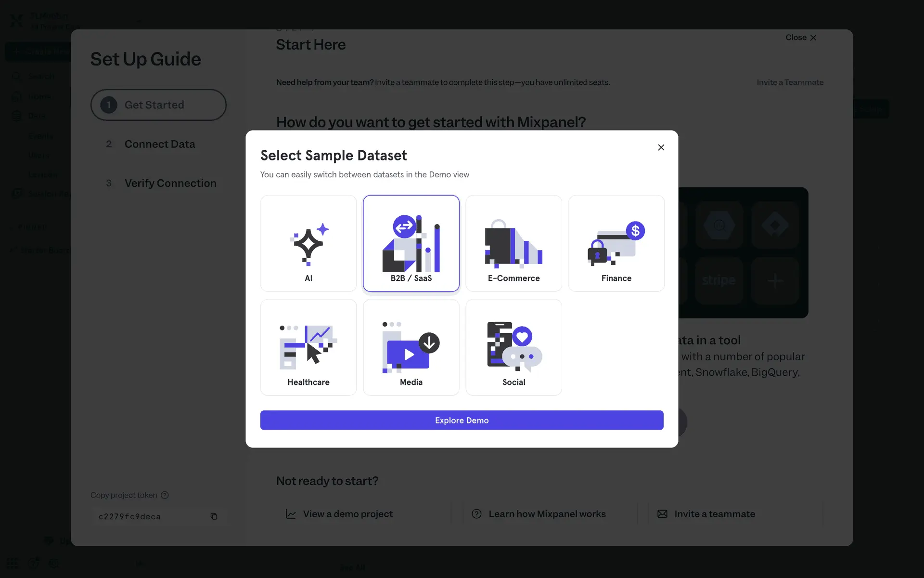Open the Verify Connection step
Viewport: 924px width, 578px height.
(170, 183)
